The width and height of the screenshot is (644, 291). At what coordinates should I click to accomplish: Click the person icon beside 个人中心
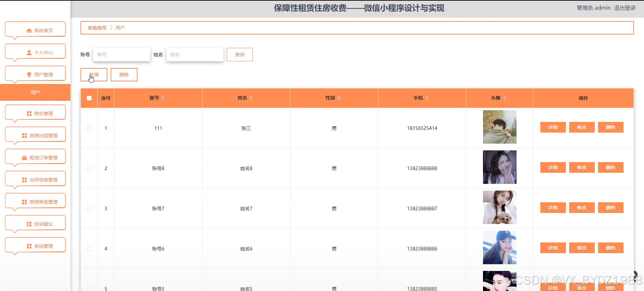pos(29,53)
